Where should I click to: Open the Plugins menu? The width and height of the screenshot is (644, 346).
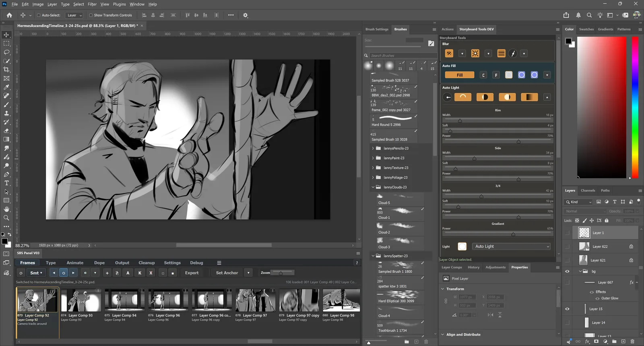click(x=119, y=4)
